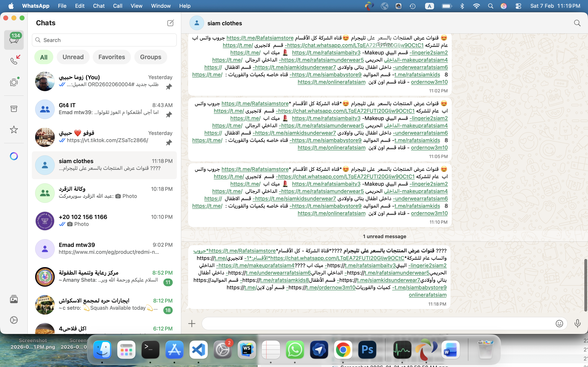This screenshot has width=588, height=367.
Task: Click the new chat compose icon
Action: (170, 23)
